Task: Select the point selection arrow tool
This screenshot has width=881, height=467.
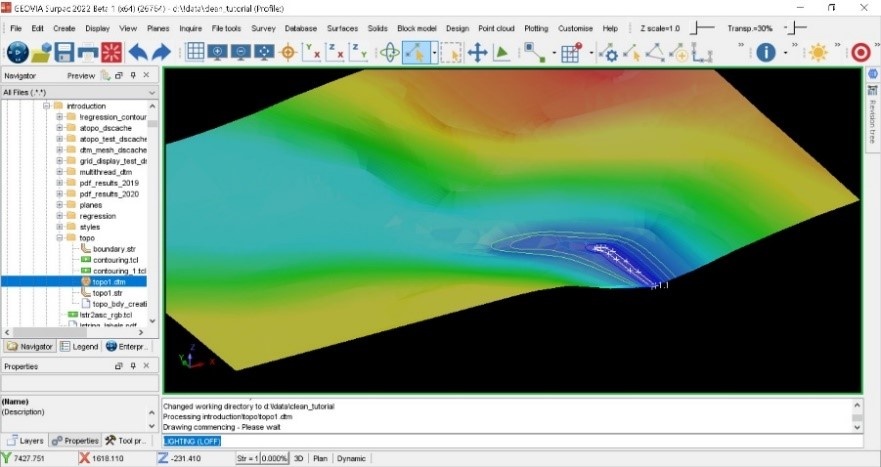Action: point(416,52)
